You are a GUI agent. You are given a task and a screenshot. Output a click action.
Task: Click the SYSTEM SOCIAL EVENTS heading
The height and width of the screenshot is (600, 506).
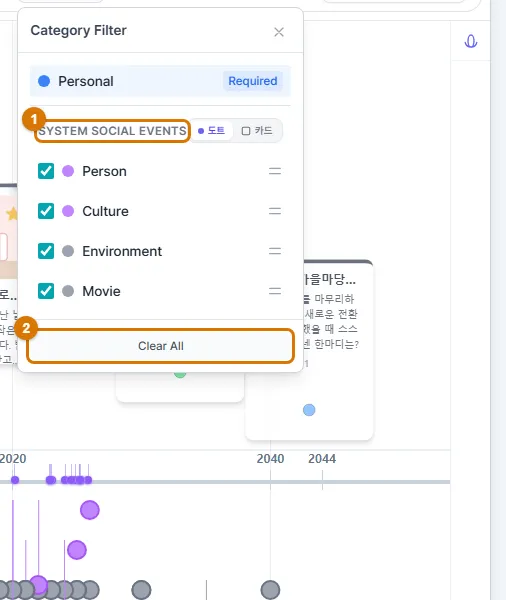[x=112, y=131]
